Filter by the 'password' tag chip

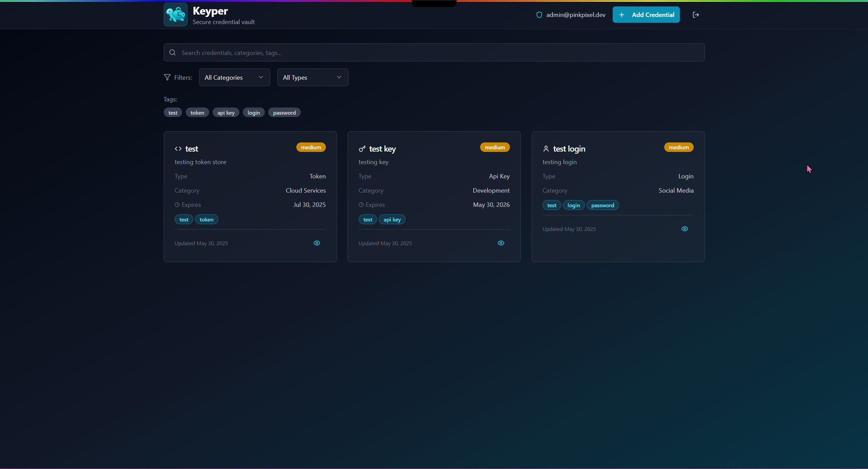point(284,113)
